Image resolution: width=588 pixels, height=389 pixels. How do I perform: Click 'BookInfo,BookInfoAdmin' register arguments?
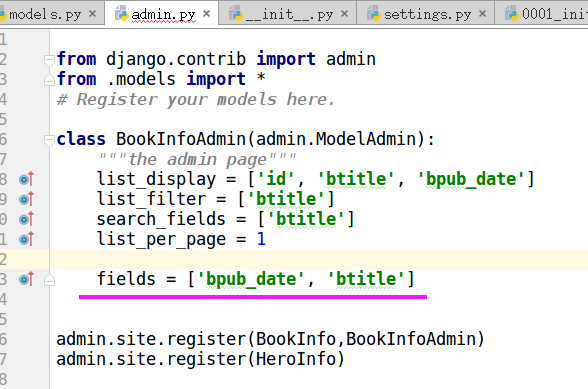(x=365, y=339)
